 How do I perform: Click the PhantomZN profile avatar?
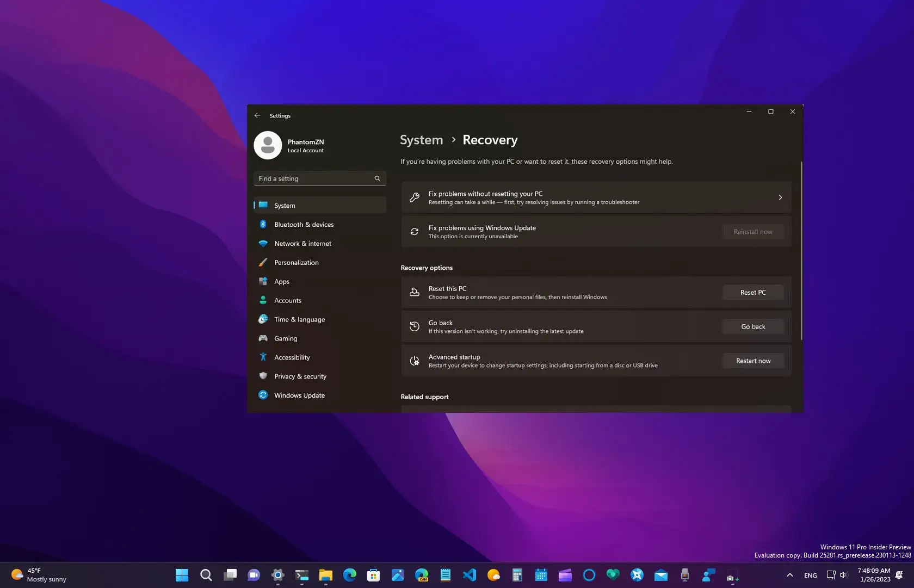pos(268,145)
